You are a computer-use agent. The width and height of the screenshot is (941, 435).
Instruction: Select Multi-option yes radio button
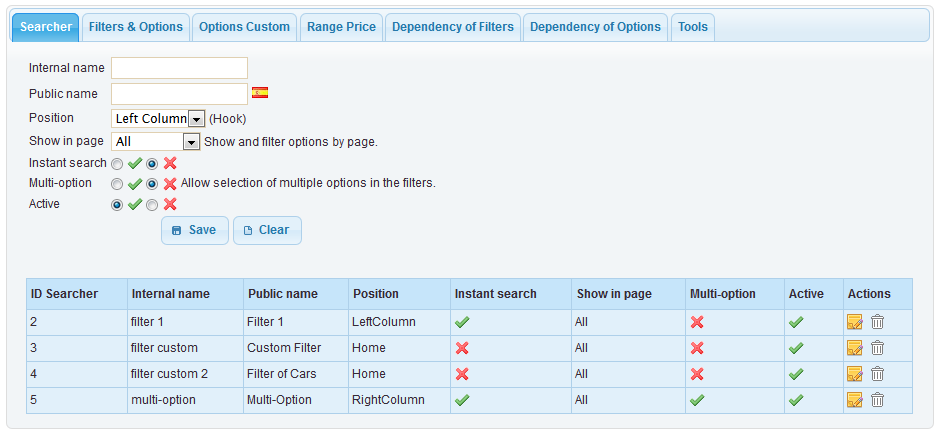tap(118, 184)
